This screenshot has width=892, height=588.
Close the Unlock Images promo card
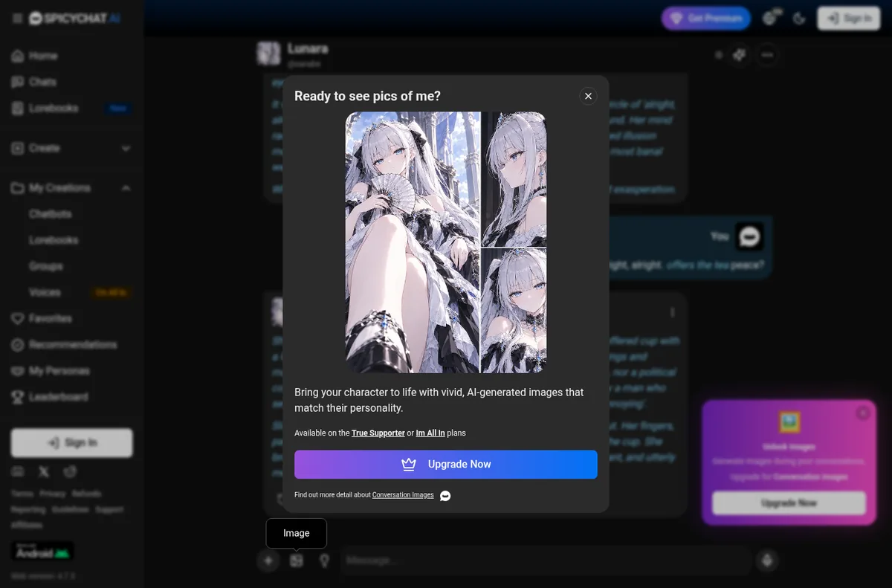tap(862, 413)
